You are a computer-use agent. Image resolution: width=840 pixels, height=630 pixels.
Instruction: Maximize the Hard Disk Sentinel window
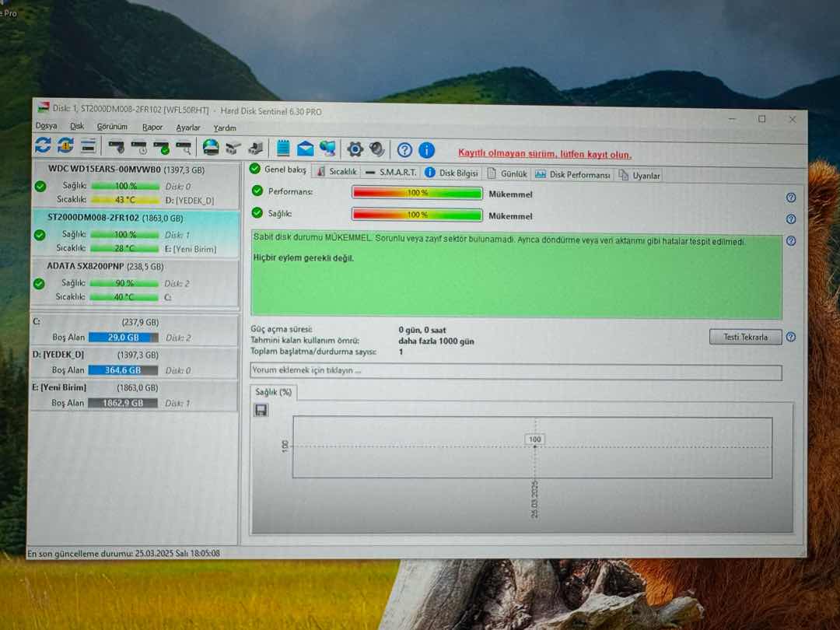coord(761,119)
